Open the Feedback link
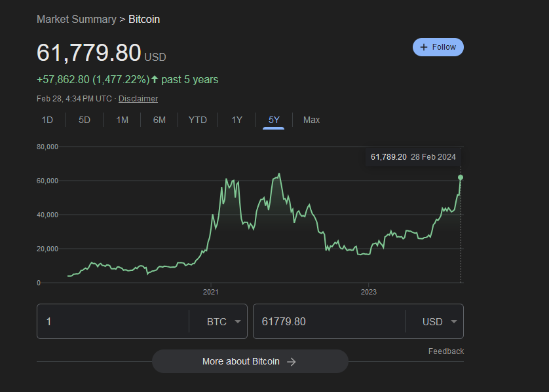This screenshot has height=392, width=549. 446,351
